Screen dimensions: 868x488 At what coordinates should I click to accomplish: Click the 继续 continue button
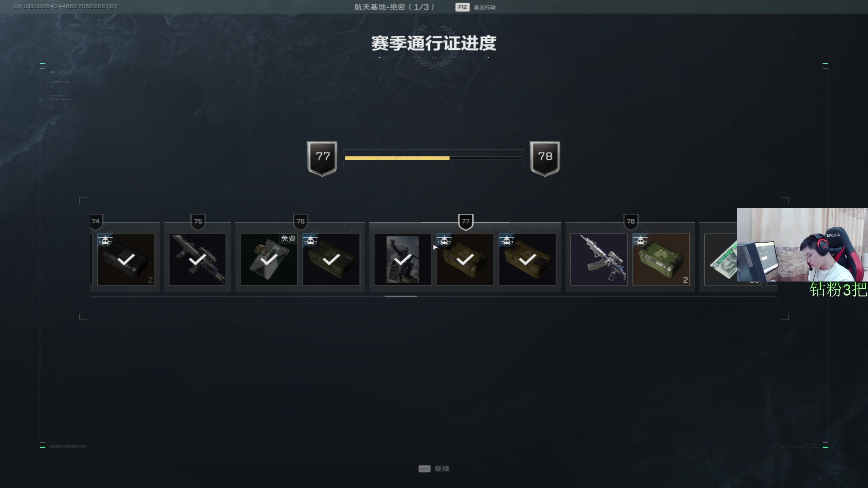pos(434,469)
